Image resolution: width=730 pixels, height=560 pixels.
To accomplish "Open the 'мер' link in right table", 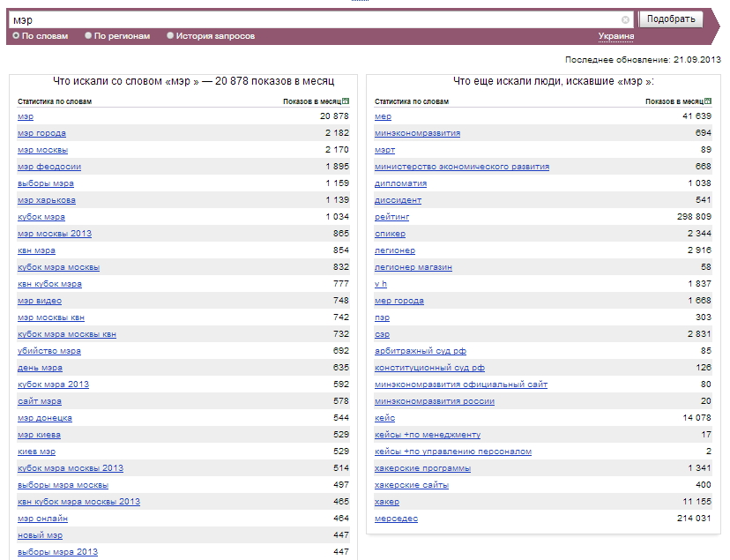I will pos(384,116).
